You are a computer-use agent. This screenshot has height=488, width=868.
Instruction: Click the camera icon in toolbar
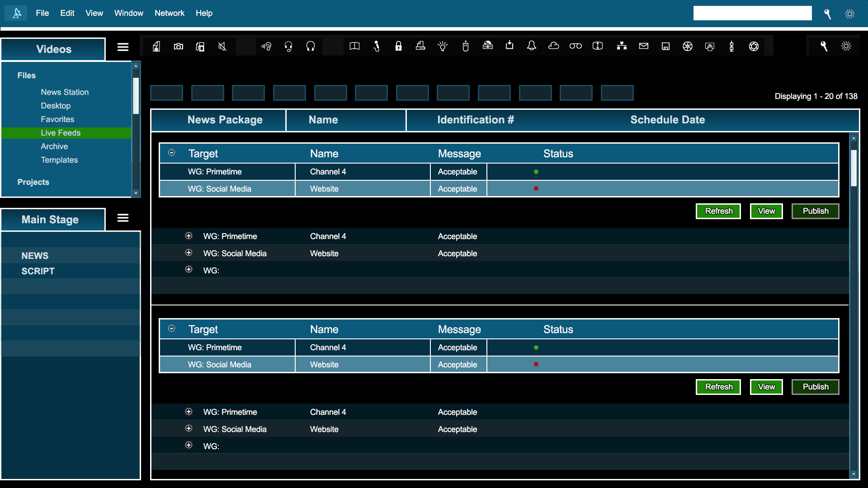click(x=179, y=47)
